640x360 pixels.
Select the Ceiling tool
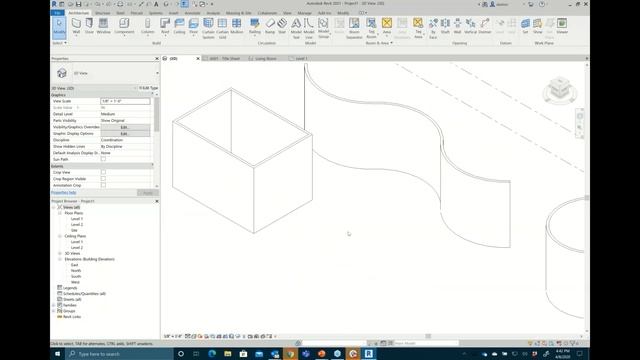click(x=179, y=26)
